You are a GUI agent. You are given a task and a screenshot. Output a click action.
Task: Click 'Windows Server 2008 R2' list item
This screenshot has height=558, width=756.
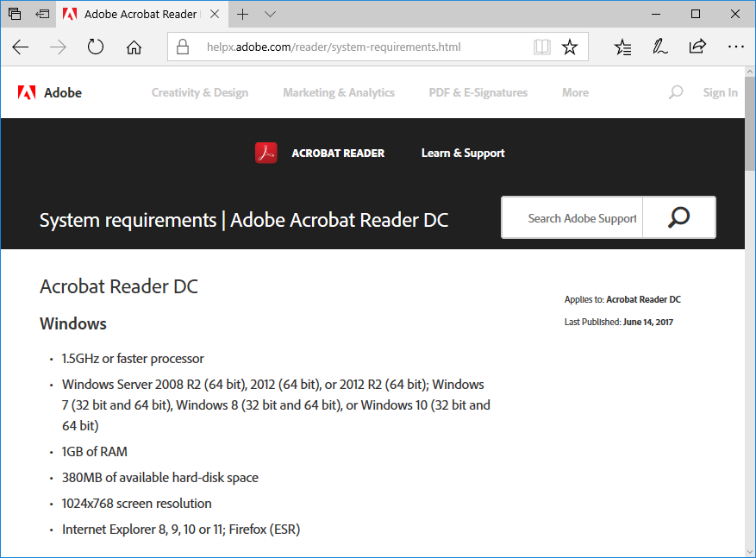click(276, 405)
